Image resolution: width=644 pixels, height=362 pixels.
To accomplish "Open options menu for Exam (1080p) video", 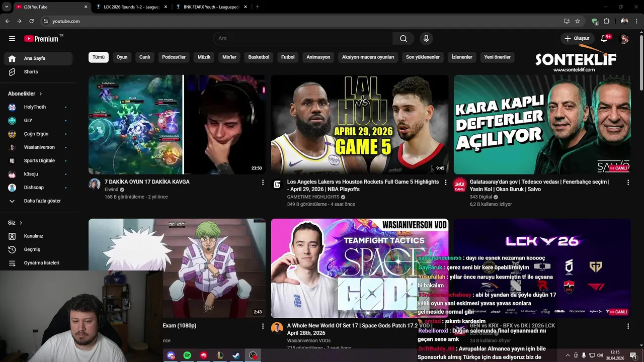I will (x=263, y=326).
